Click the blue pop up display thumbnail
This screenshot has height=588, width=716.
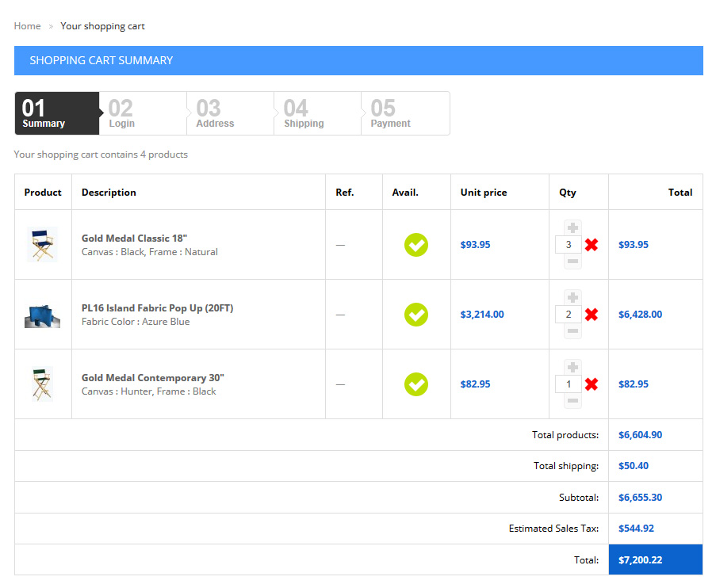42,315
